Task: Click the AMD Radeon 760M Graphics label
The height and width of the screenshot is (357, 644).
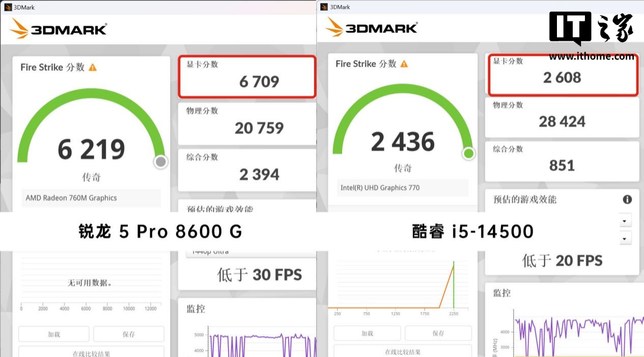Action: tap(71, 198)
